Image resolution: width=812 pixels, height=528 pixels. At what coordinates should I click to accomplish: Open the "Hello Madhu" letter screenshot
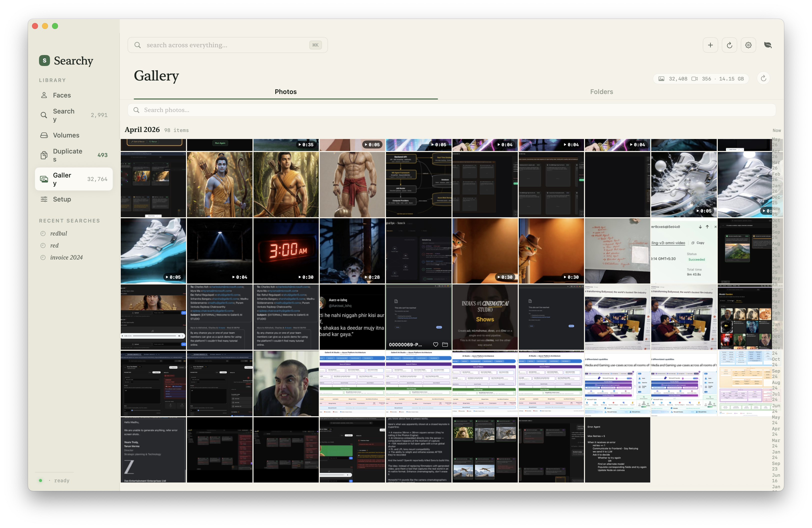153,449
